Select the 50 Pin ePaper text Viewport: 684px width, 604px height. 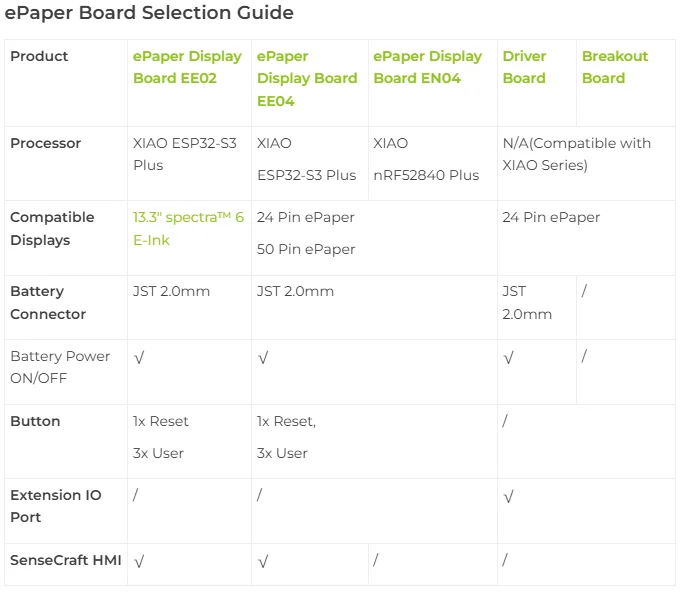(x=306, y=249)
